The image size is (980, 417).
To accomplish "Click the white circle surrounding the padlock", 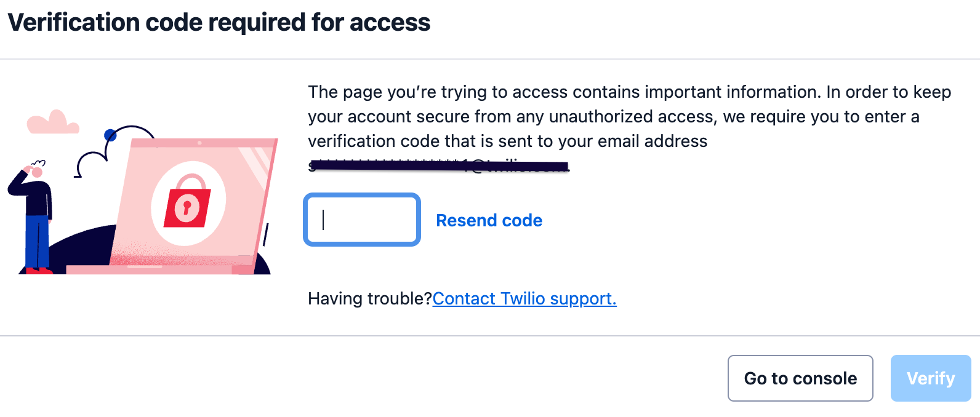I will tap(188, 203).
